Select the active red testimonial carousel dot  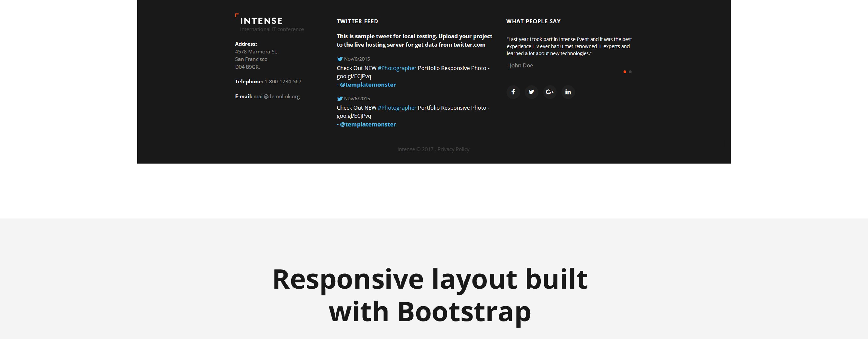click(625, 72)
